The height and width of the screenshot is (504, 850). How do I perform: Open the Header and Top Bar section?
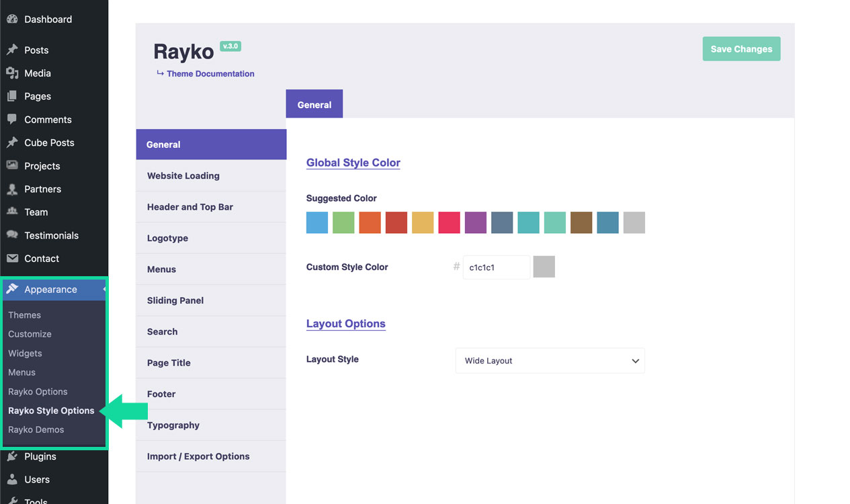point(190,207)
